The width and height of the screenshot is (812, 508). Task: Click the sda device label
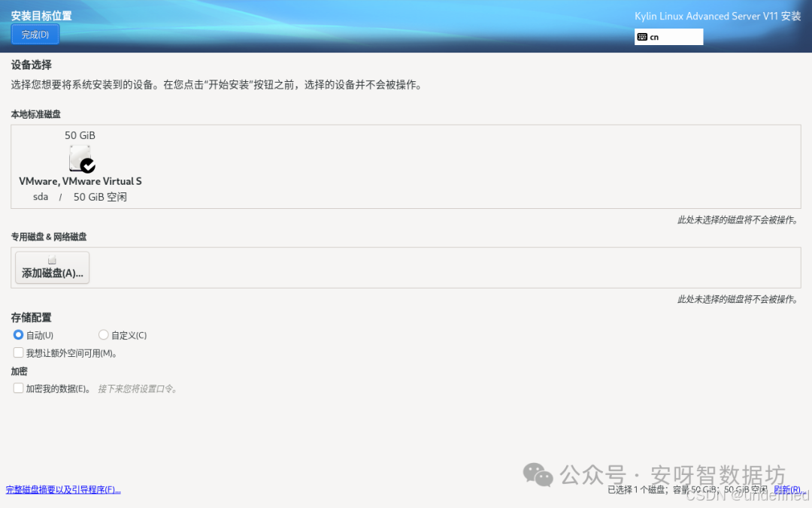(41, 197)
